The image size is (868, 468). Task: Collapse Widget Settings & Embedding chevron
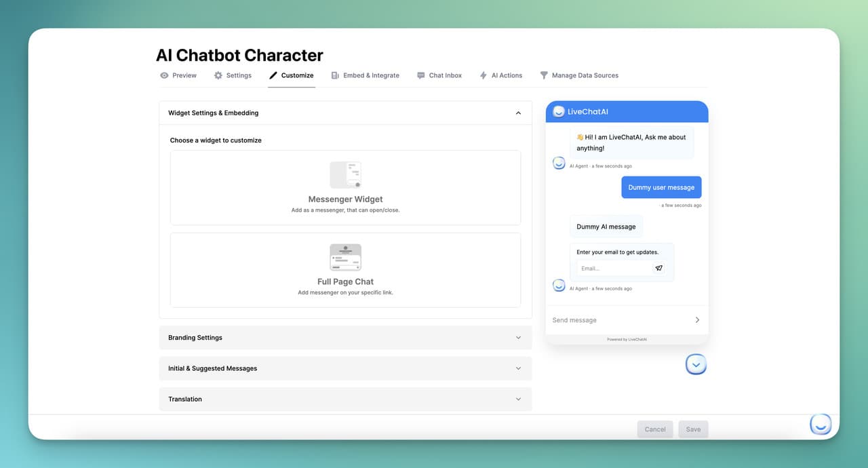tap(518, 113)
